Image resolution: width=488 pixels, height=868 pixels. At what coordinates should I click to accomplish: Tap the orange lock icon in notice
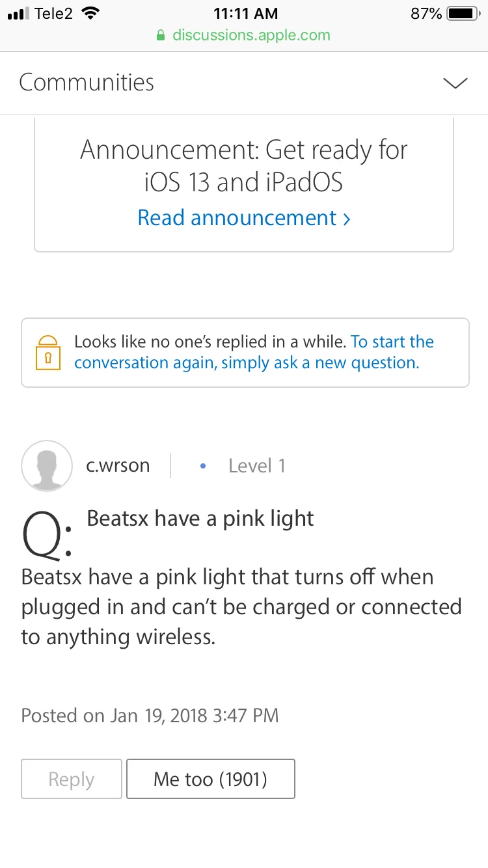(48, 353)
